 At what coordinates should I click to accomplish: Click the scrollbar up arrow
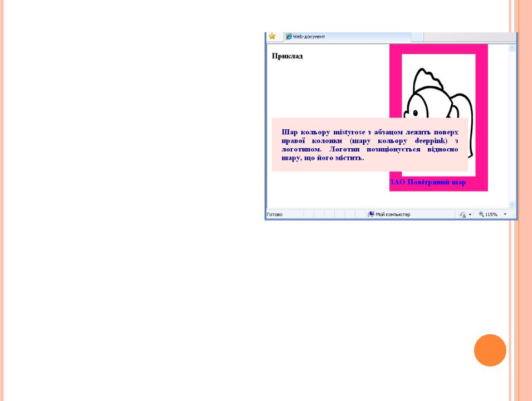tap(511, 48)
